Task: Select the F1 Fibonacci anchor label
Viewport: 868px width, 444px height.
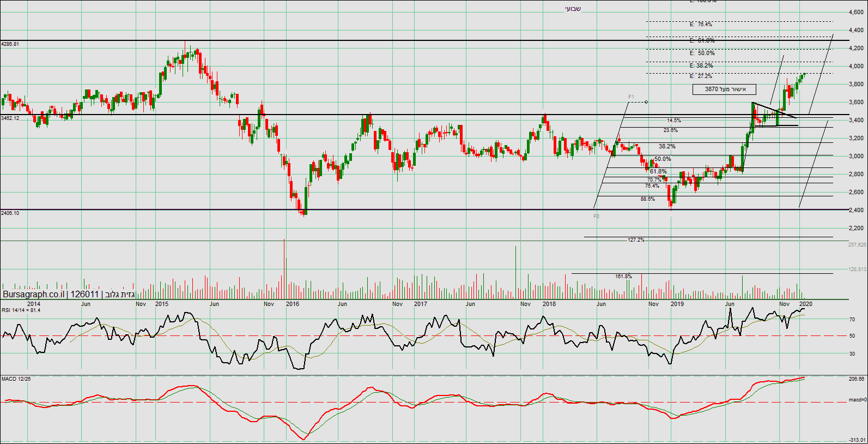Action: tap(631, 97)
